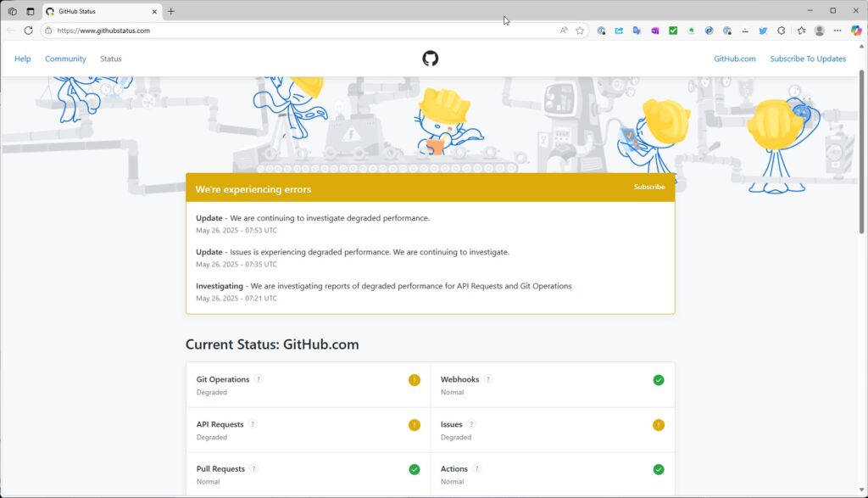The image size is (868, 498).
Task: Click the "Investigating" update label
Action: (220, 286)
